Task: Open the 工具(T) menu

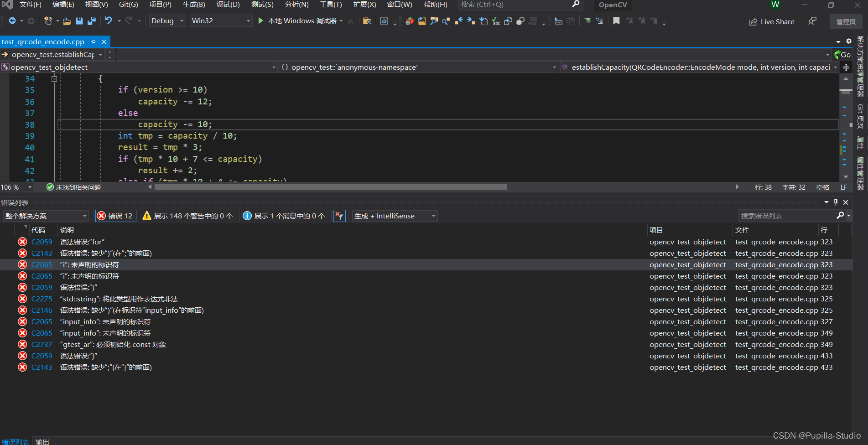Action: pos(331,5)
